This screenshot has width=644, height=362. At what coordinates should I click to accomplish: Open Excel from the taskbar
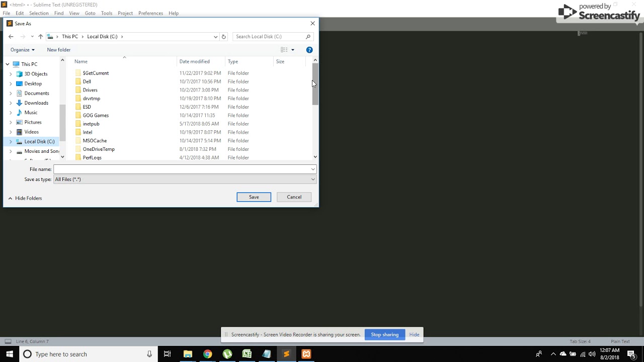(247, 354)
